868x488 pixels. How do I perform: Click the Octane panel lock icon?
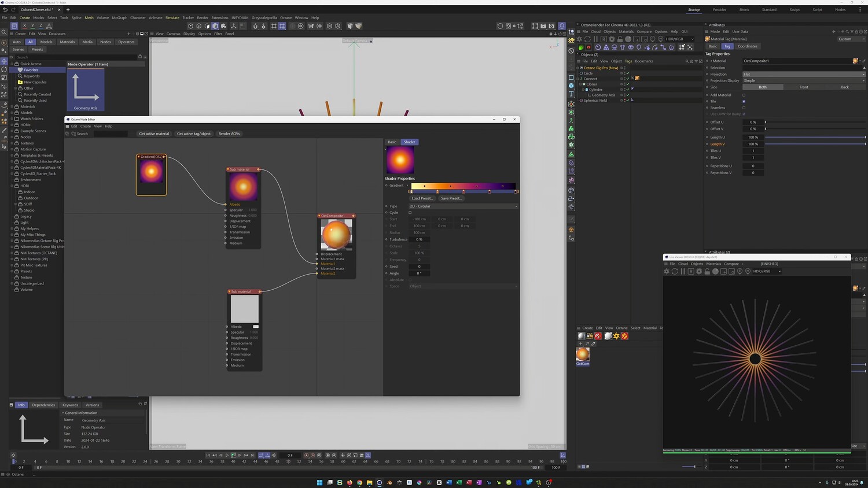[x=620, y=39]
